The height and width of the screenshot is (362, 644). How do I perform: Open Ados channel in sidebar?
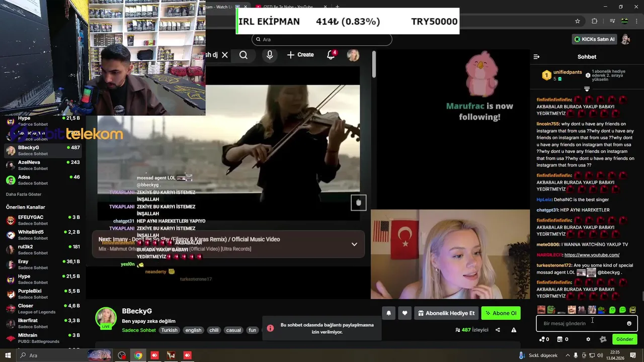click(x=43, y=179)
